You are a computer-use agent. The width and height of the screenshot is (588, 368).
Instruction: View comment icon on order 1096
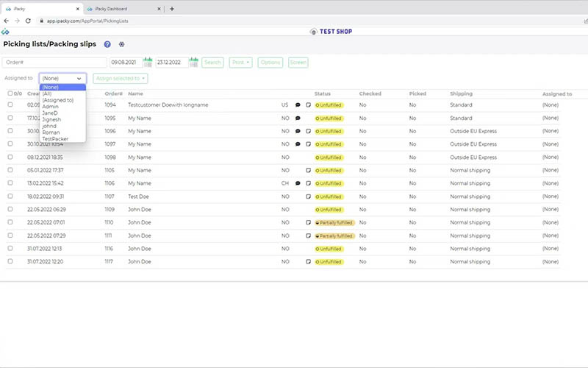tap(298, 132)
